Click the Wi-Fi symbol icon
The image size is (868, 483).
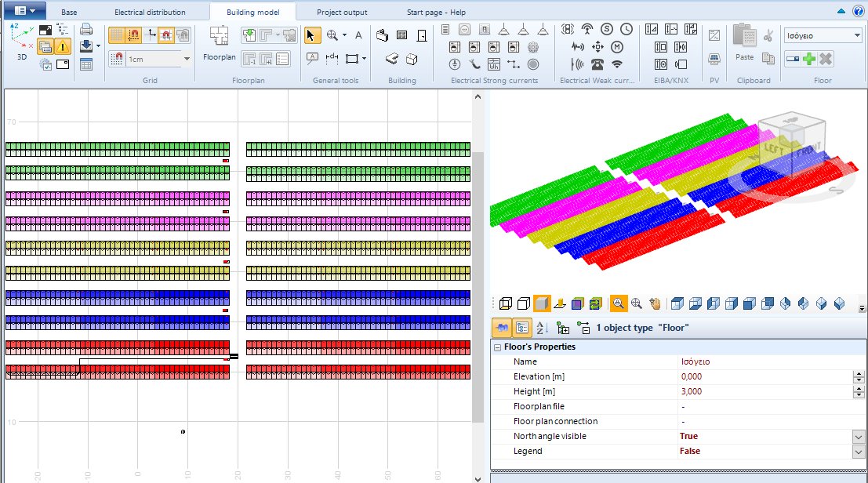pyautogui.click(x=616, y=64)
